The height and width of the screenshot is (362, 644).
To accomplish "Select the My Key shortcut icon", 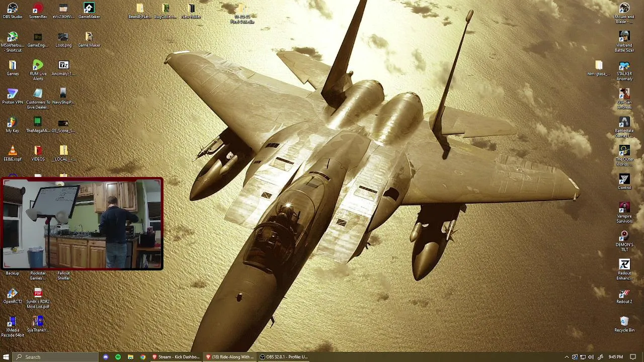I will click(x=13, y=125).
